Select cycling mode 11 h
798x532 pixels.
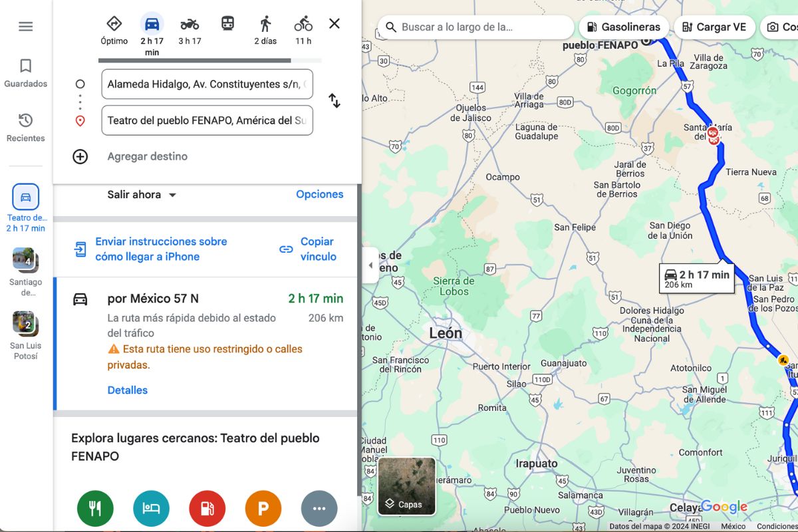click(303, 30)
